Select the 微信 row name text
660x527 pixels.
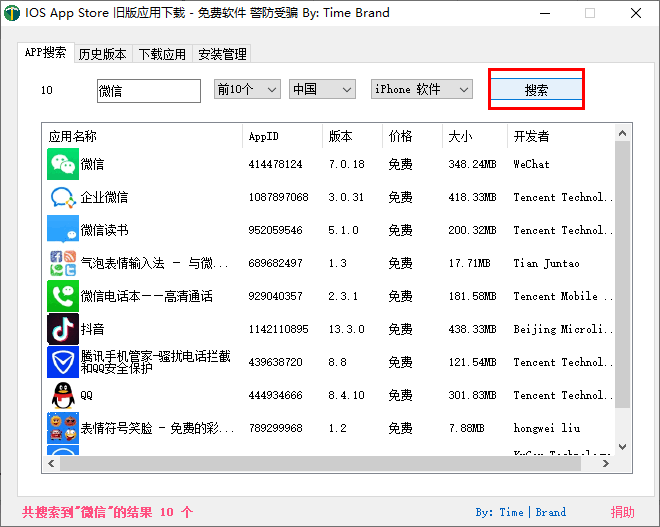(x=92, y=164)
